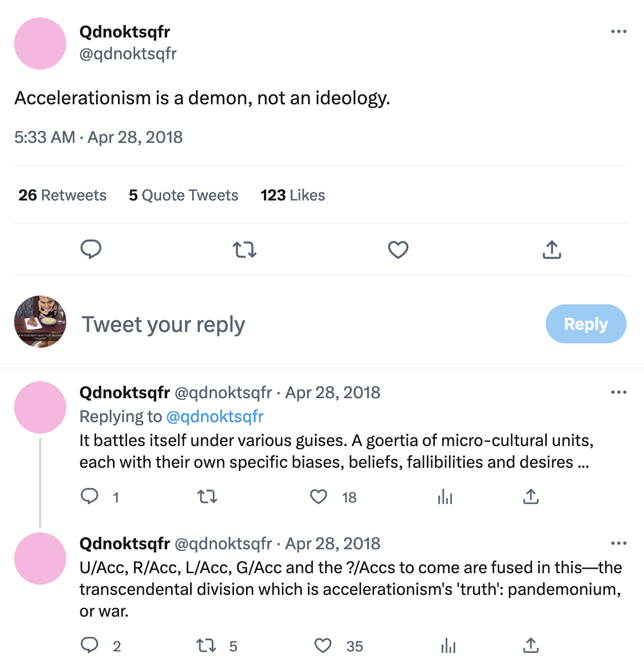This screenshot has height=665, width=644.
Task: Like the reply about U/Acc and R/Acc
Action: (323, 646)
